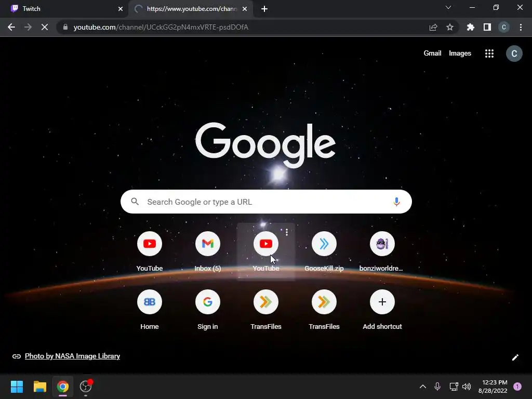Open the Google apps grid

click(x=489, y=54)
